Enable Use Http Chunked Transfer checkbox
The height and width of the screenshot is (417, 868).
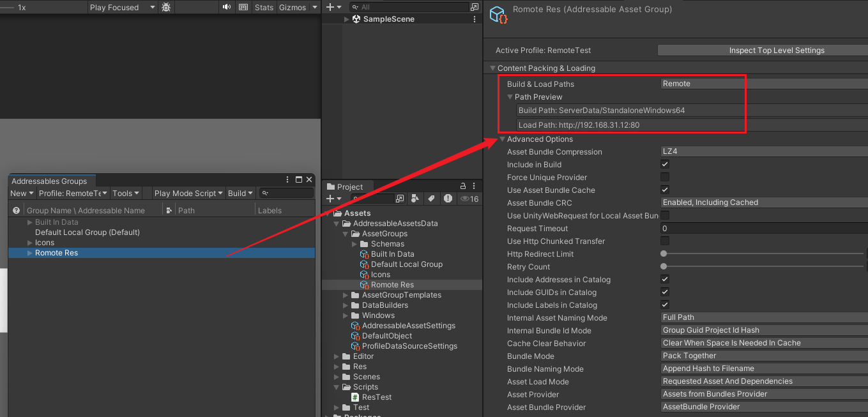665,241
